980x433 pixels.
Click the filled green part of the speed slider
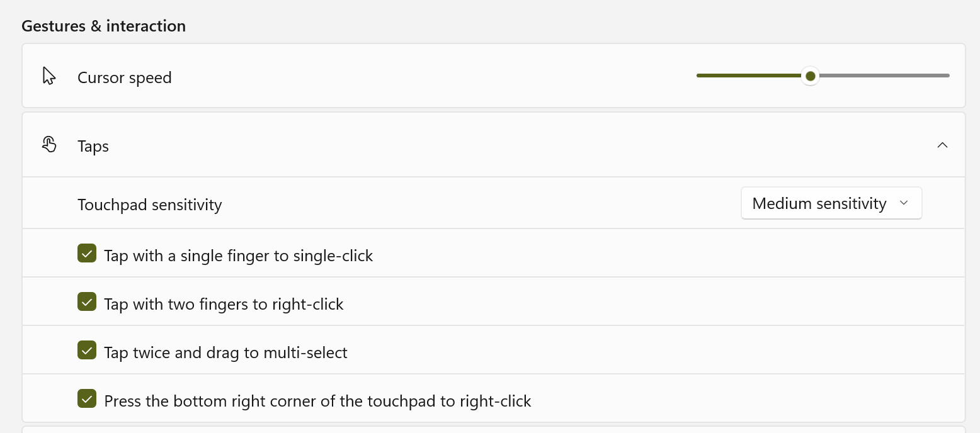point(748,76)
